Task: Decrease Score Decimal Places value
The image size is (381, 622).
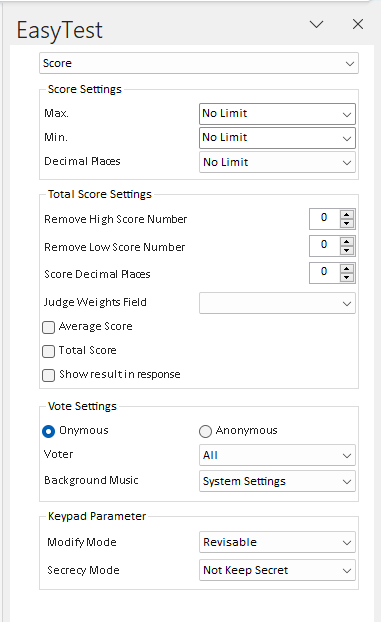Action: click(x=347, y=277)
